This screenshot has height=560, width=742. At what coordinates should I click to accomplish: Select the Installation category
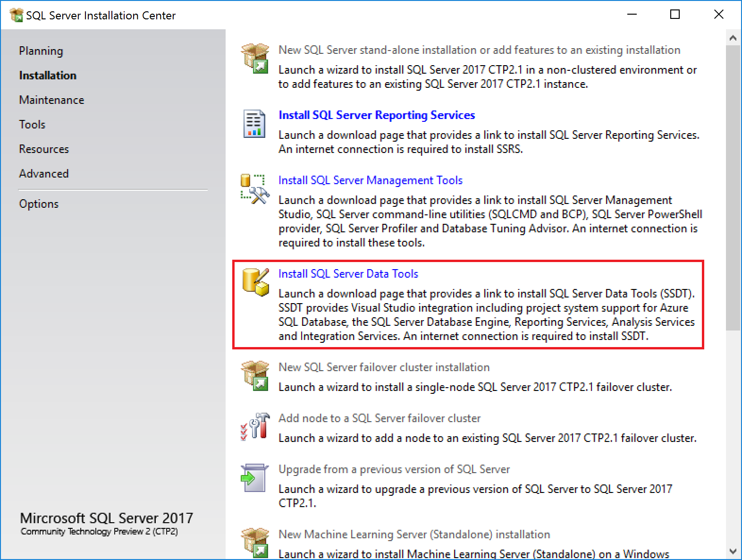pyautogui.click(x=48, y=76)
